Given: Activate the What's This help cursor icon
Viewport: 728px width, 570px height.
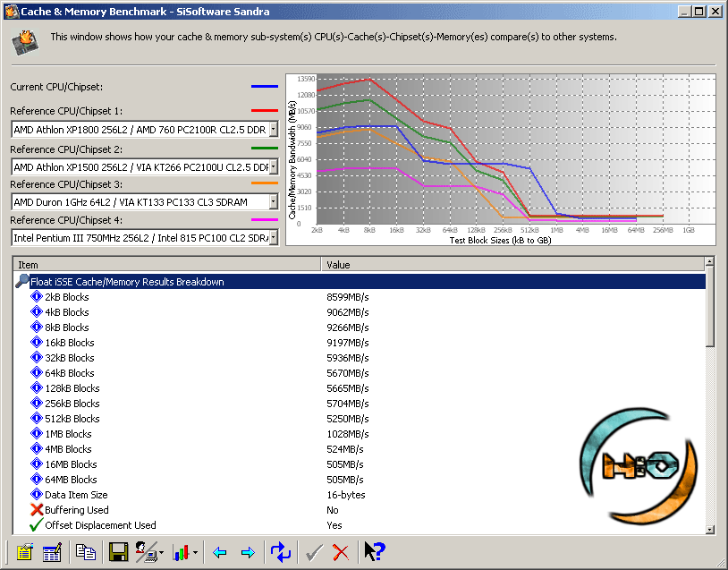Looking at the screenshot, I should 374,551.
